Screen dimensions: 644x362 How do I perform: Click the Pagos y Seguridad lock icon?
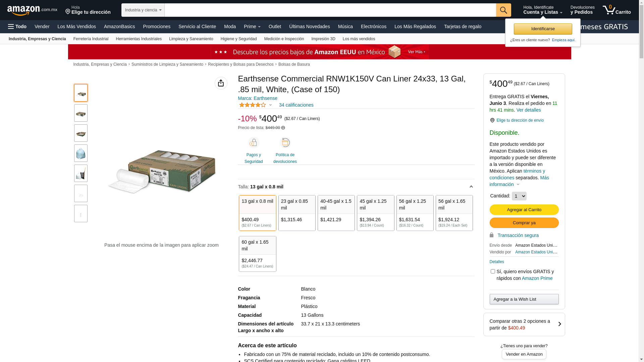(x=254, y=143)
